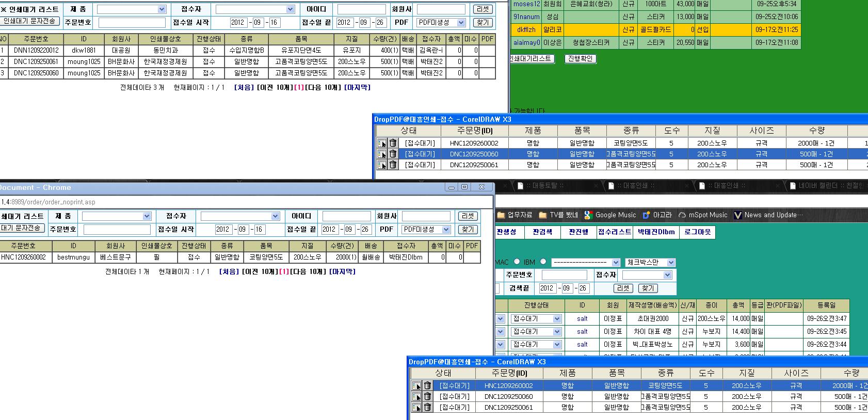
Task: Click select-cursor icon for DNC1209250061 in upper DropPDF window
Action: click(382, 165)
